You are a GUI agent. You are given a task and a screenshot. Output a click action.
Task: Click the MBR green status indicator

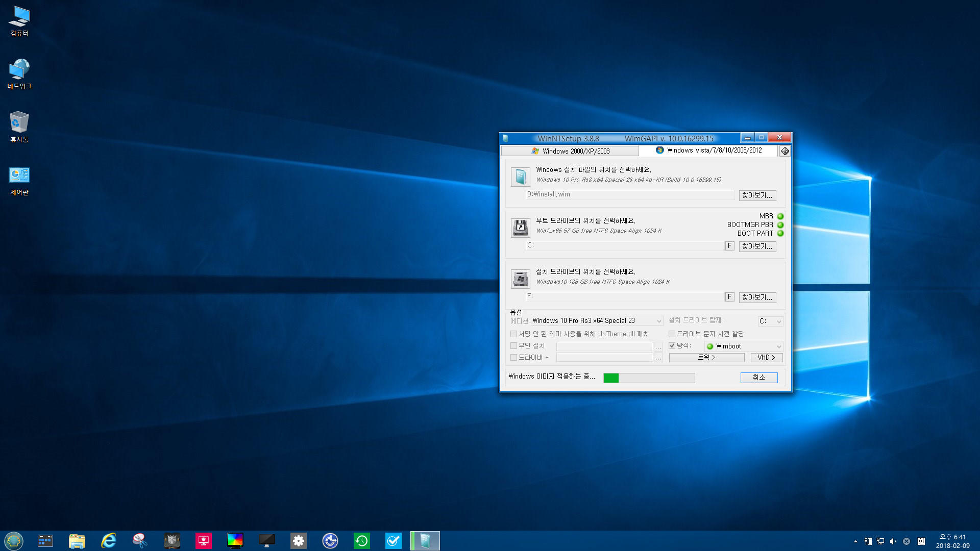tap(780, 216)
